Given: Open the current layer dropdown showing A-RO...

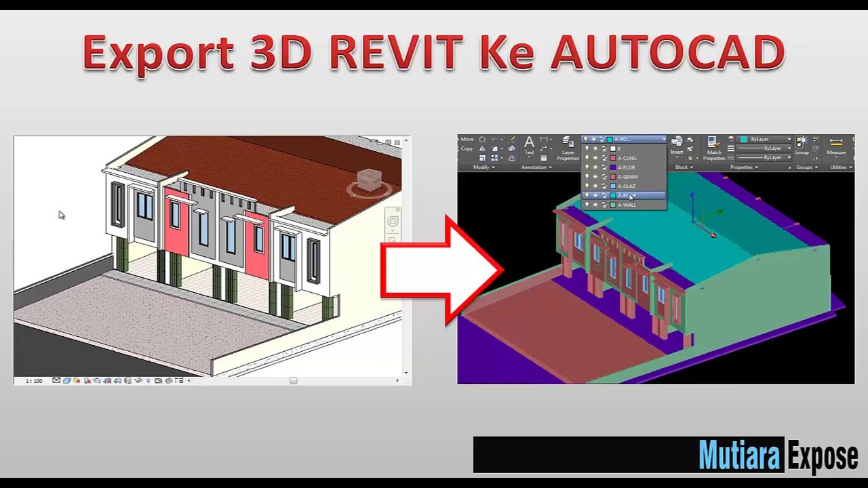Looking at the screenshot, I should pos(624,139).
